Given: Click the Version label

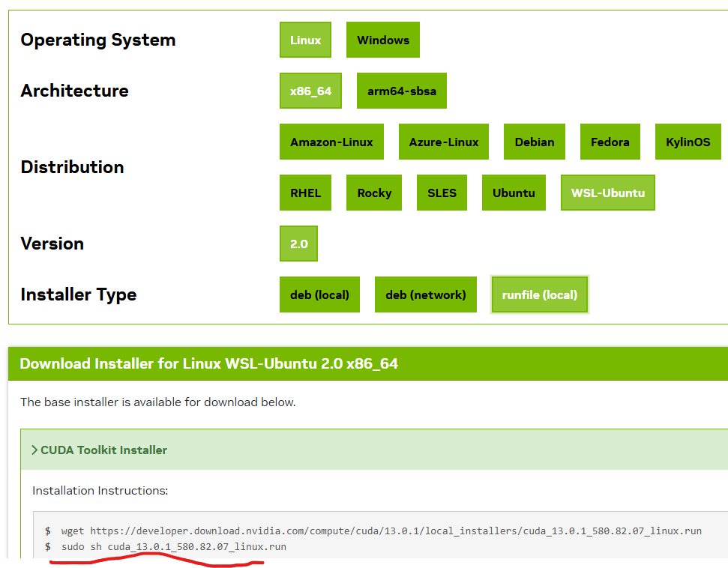Looking at the screenshot, I should coord(52,244).
